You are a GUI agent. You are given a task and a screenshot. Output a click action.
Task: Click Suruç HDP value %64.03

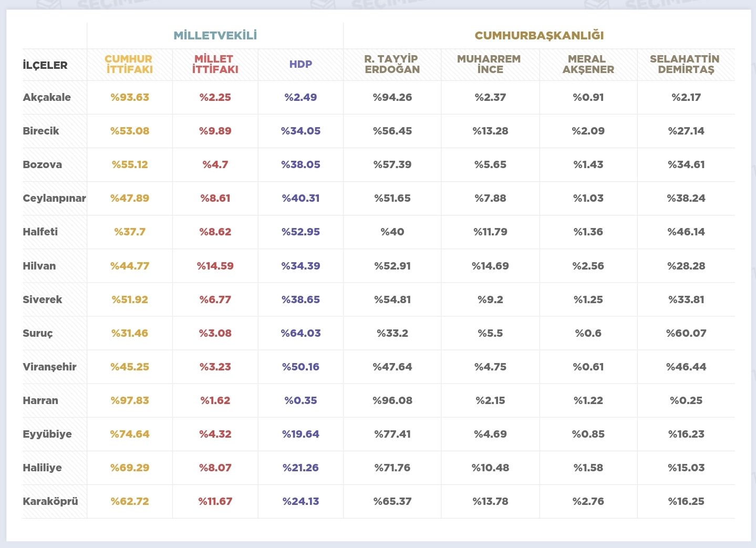301,333
